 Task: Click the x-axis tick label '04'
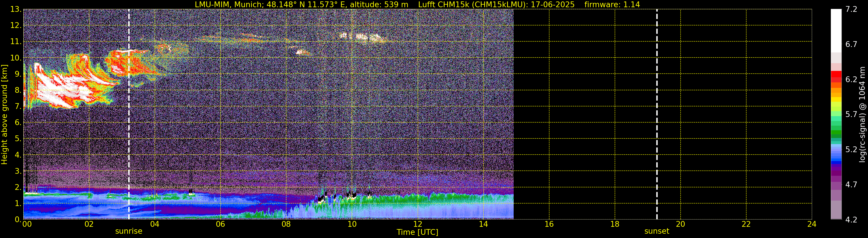(155, 224)
